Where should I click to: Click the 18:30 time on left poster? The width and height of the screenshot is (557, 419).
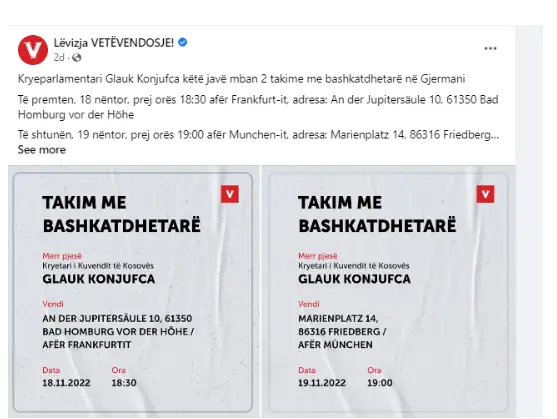pyautogui.click(x=124, y=383)
